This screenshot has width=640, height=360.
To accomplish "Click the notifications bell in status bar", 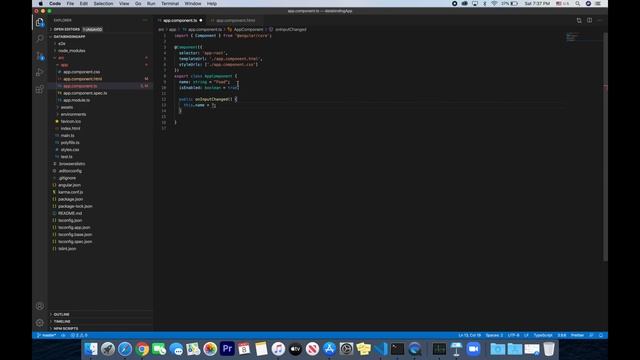I will 601,336.
